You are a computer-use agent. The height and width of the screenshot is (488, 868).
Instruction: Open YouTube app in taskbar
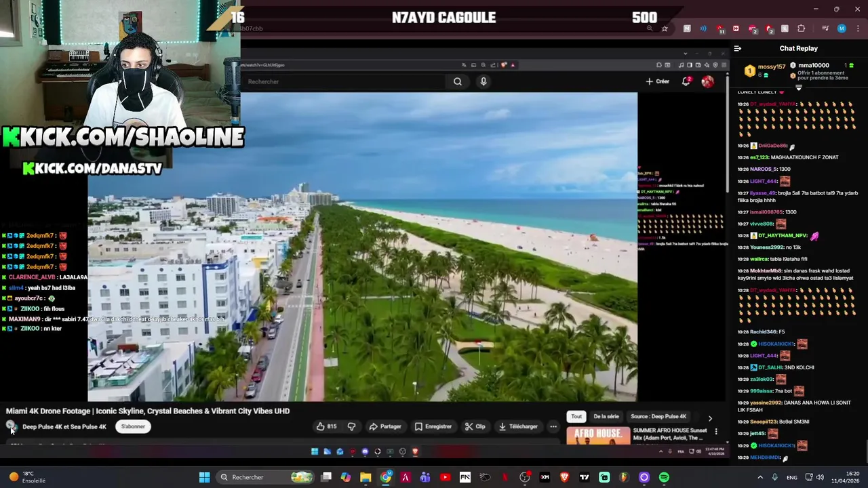tap(445, 477)
